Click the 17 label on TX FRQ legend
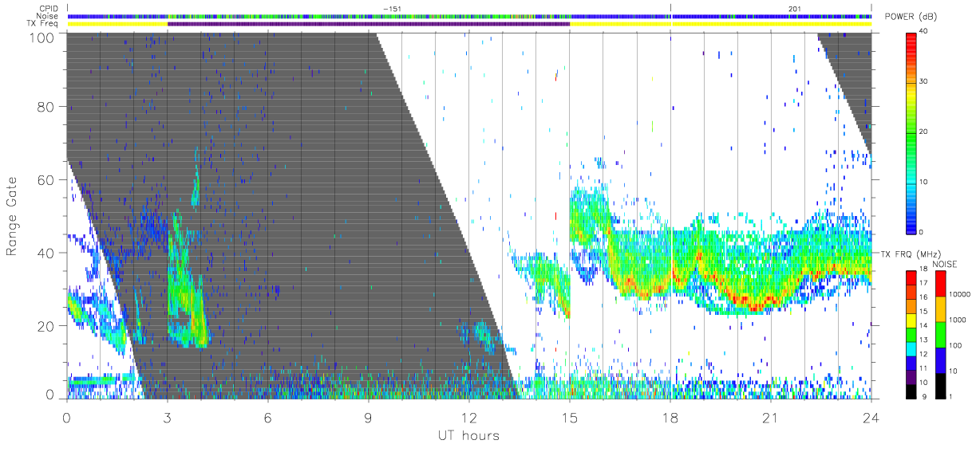The image size is (980, 452). [x=923, y=283]
